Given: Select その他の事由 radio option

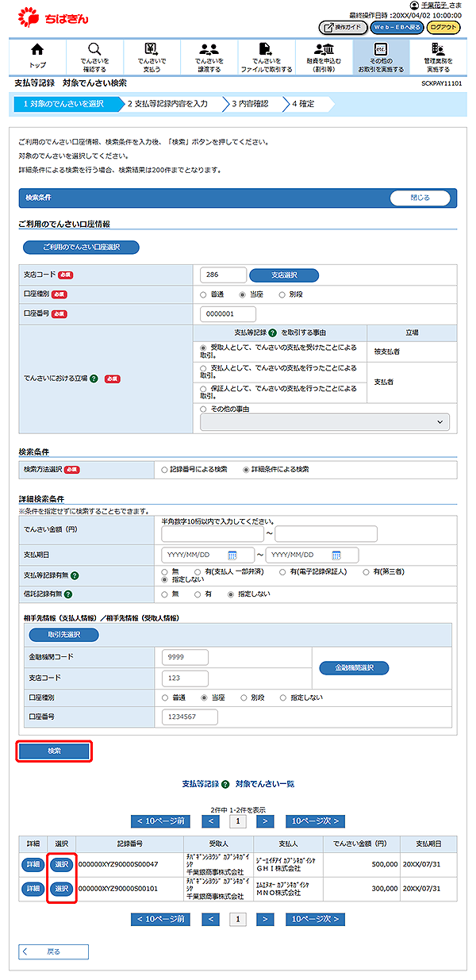Looking at the screenshot, I should (204, 409).
